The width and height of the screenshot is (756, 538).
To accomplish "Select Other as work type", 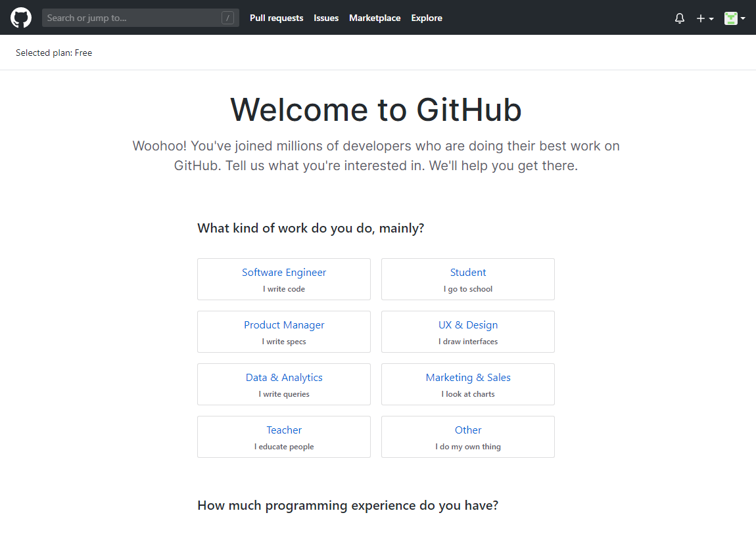I will (x=468, y=437).
